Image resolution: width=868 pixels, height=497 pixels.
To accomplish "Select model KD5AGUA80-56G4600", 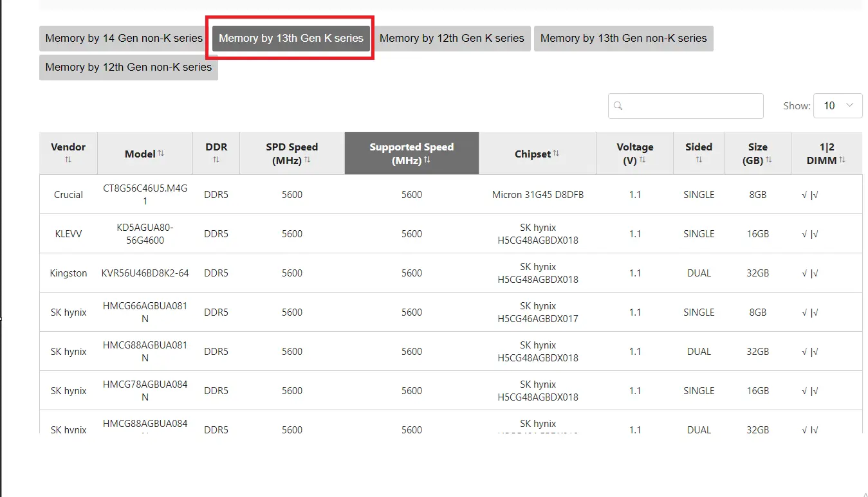I will coord(145,234).
